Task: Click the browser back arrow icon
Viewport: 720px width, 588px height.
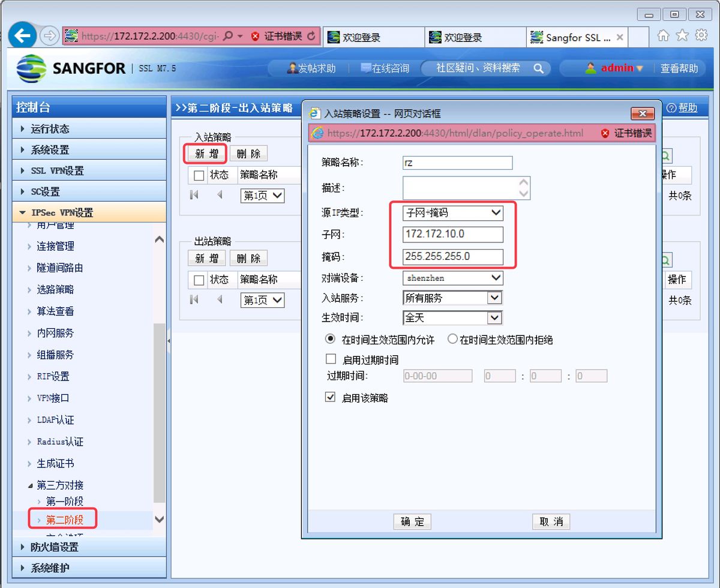Action: tap(22, 34)
